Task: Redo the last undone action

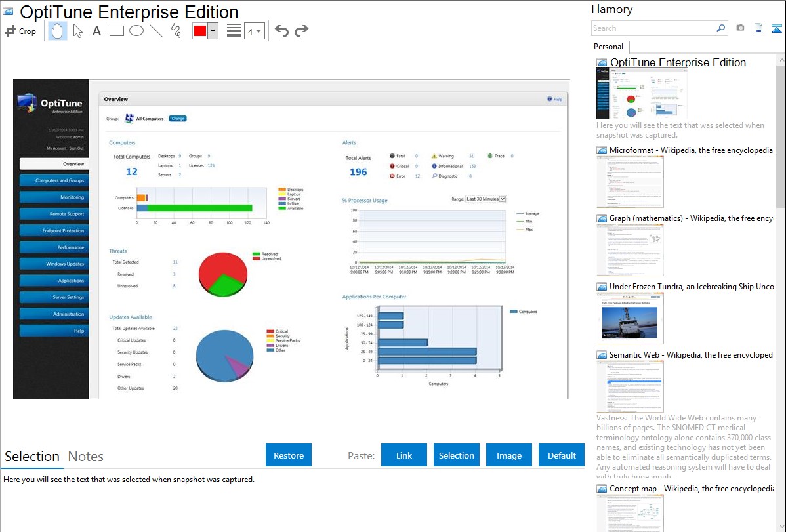Action: (x=301, y=31)
